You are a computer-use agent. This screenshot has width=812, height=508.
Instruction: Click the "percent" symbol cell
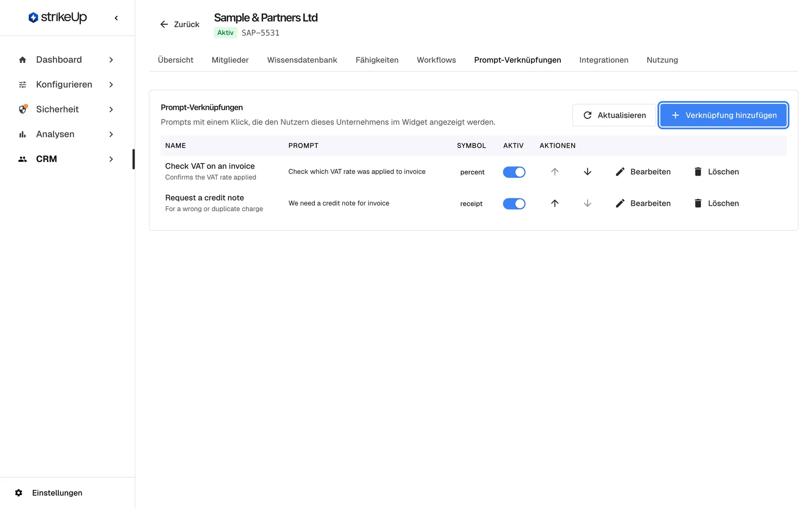point(472,172)
